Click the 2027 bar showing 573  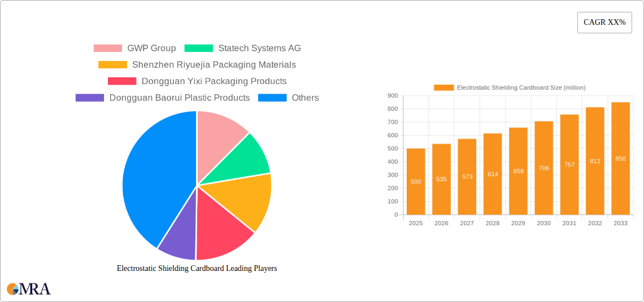pos(467,177)
